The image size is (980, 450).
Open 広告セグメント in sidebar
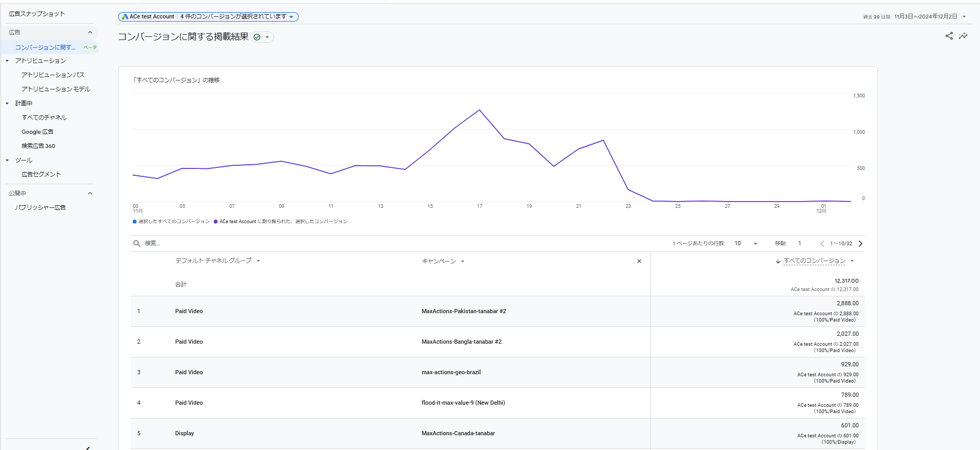coord(41,174)
